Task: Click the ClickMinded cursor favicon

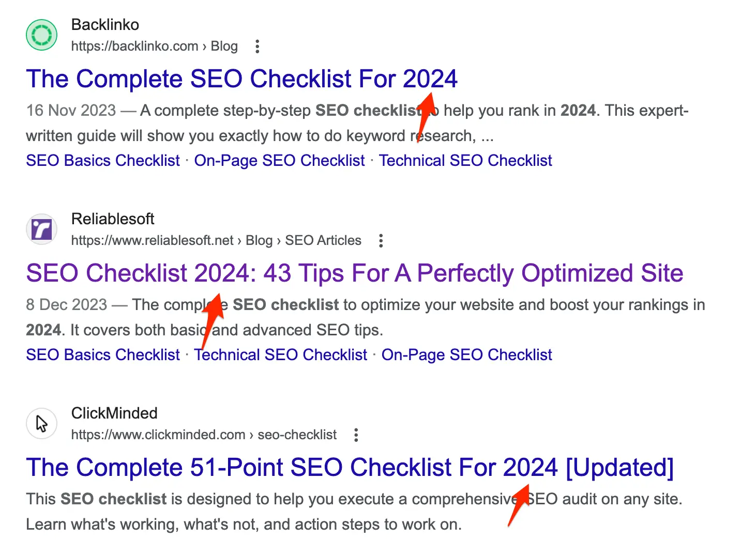Action: 41,424
